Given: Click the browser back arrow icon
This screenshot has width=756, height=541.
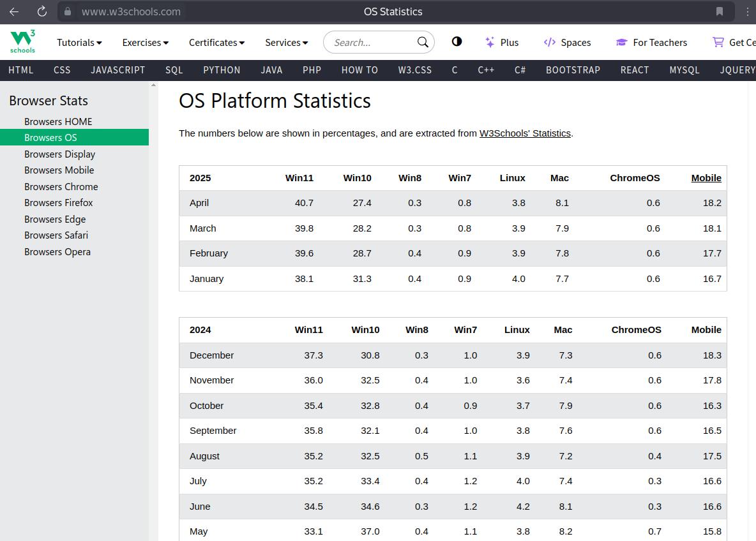Looking at the screenshot, I should [14, 11].
